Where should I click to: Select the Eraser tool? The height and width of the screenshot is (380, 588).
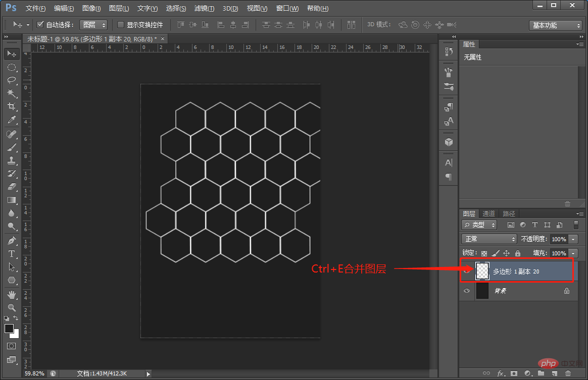coord(12,187)
